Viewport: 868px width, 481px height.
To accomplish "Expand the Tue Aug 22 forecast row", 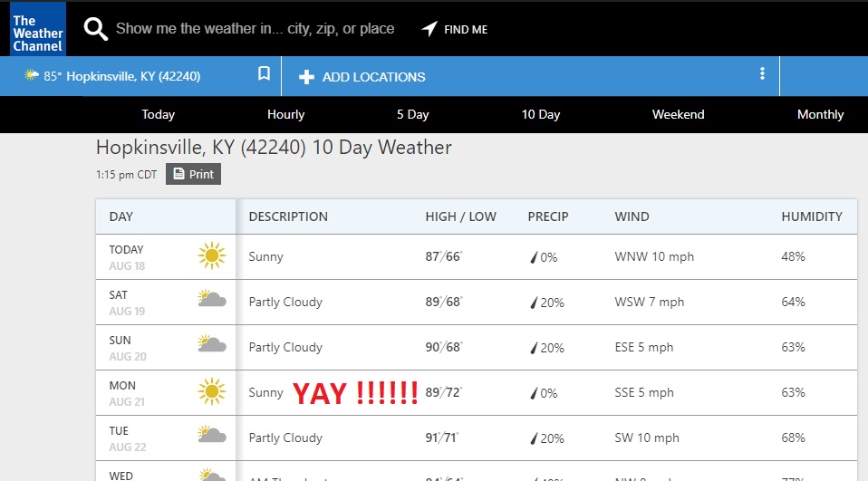I will [x=476, y=438].
